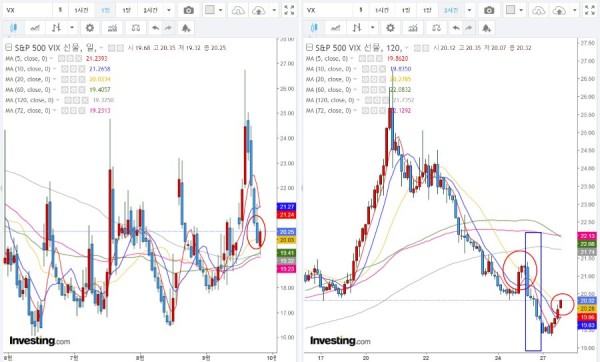Image resolution: width=600 pixels, height=362 pixels.
Task: Take a snapshot of the right chart with the camera icon
Action: click(489, 10)
